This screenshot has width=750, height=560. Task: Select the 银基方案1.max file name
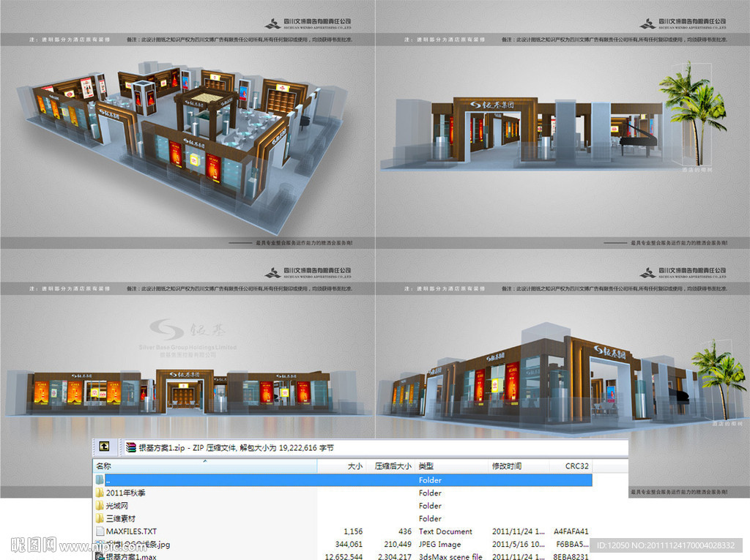[131, 556]
